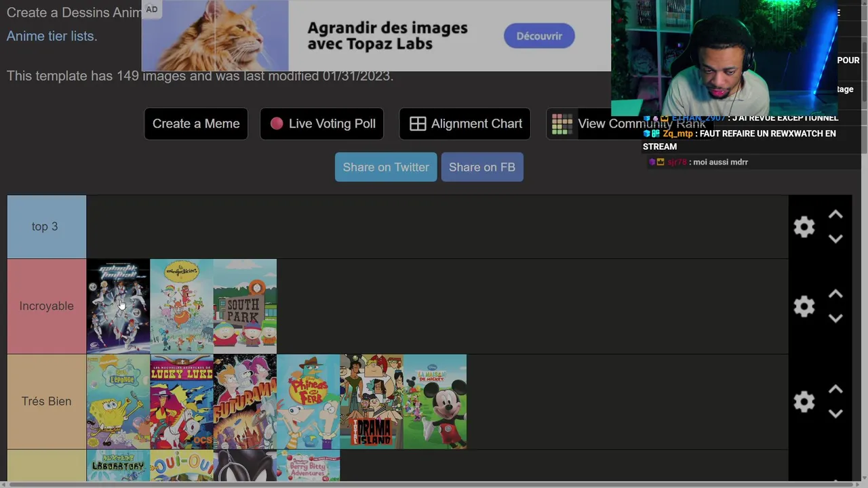Click the Zq_mtp chat username
Image resolution: width=868 pixels, height=488 pixels.
pyautogui.click(x=677, y=134)
